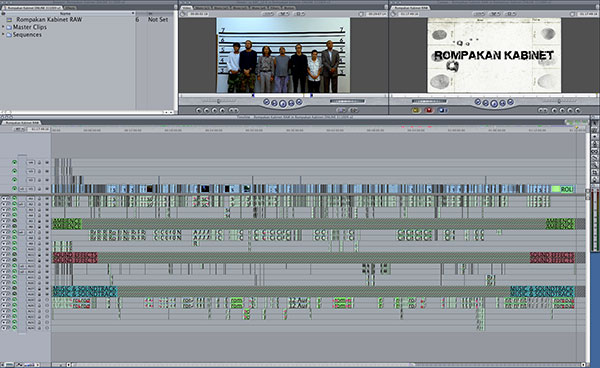Select the Zoom In tool
Screen dimensions: 600x368
pyautogui.click(x=595, y=165)
